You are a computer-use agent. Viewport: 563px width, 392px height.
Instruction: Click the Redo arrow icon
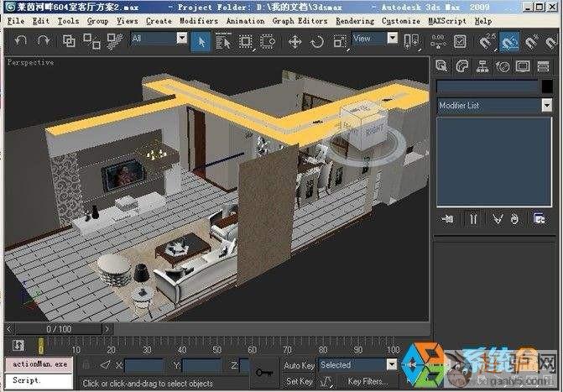coord(43,39)
